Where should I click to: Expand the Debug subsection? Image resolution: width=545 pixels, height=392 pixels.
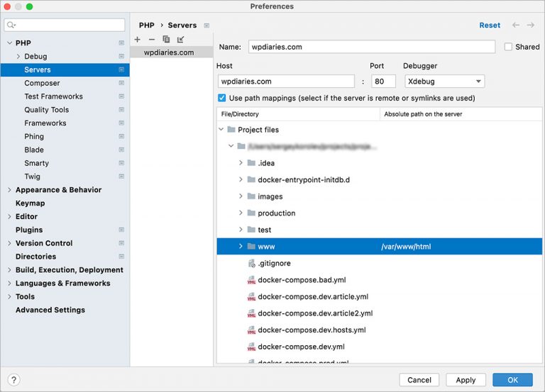[x=18, y=56]
